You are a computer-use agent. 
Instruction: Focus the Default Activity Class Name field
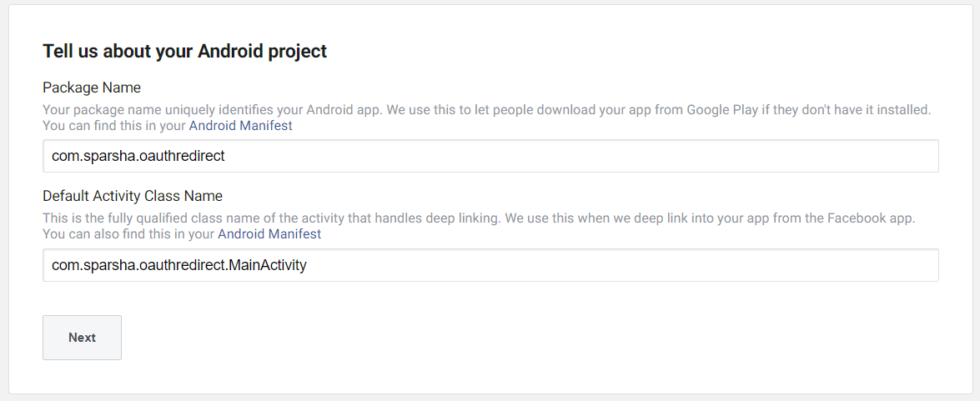point(490,265)
